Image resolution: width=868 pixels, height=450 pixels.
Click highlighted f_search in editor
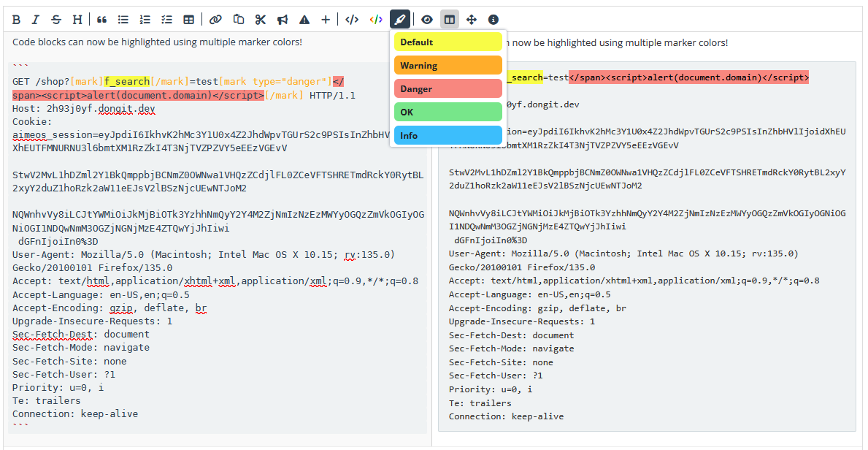(127, 82)
